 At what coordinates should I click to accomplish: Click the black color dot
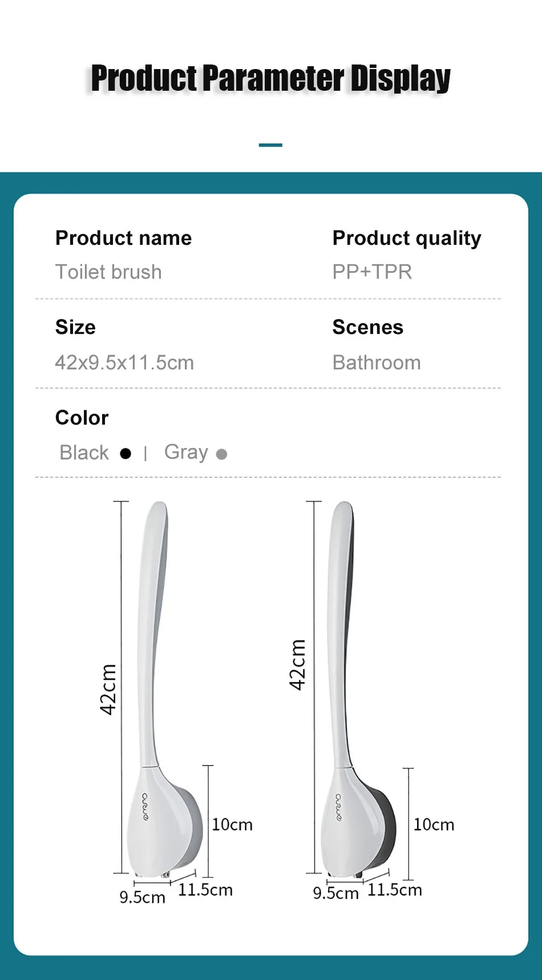tap(126, 454)
